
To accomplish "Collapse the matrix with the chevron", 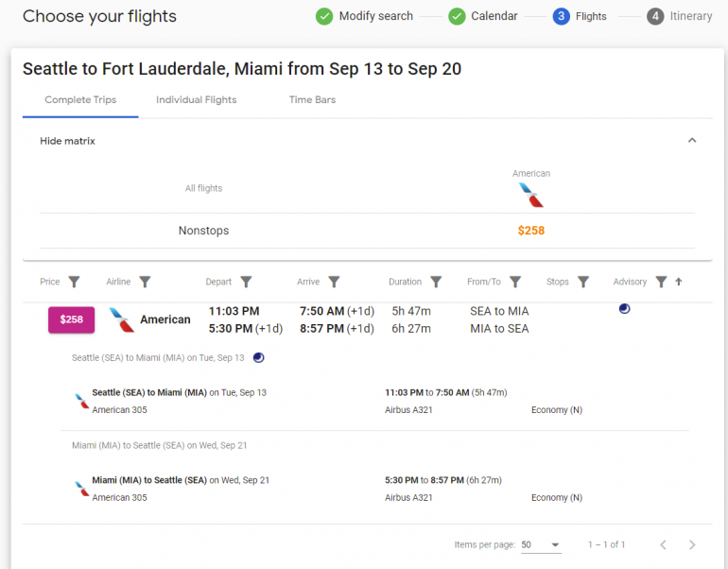I will pos(692,141).
